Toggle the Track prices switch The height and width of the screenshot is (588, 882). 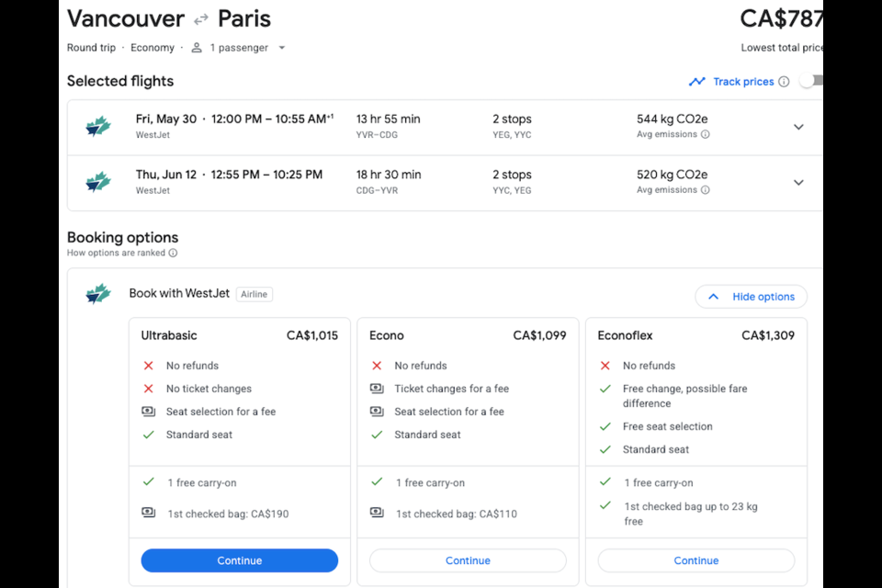pyautogui.click(x=813, y=81)
